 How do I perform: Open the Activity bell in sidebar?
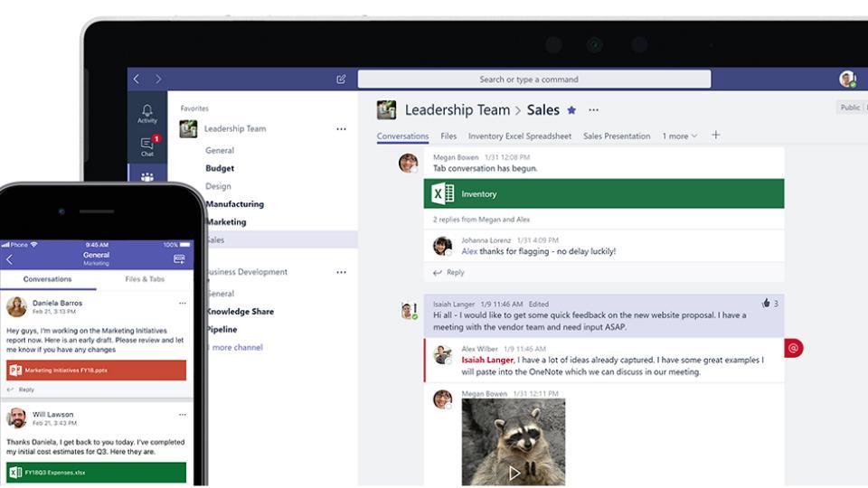click(147, 114)
